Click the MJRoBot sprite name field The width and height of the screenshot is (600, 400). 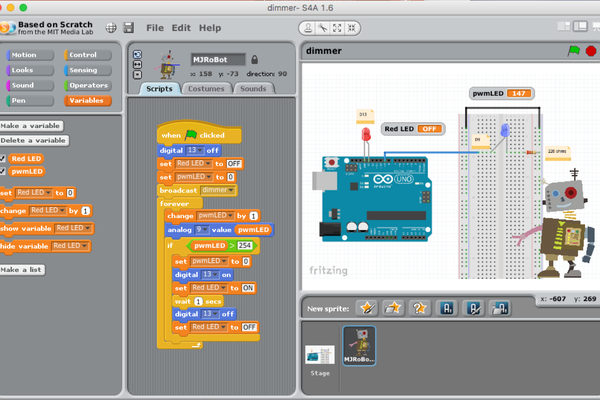pyautogui.click(x=218, y=59)
